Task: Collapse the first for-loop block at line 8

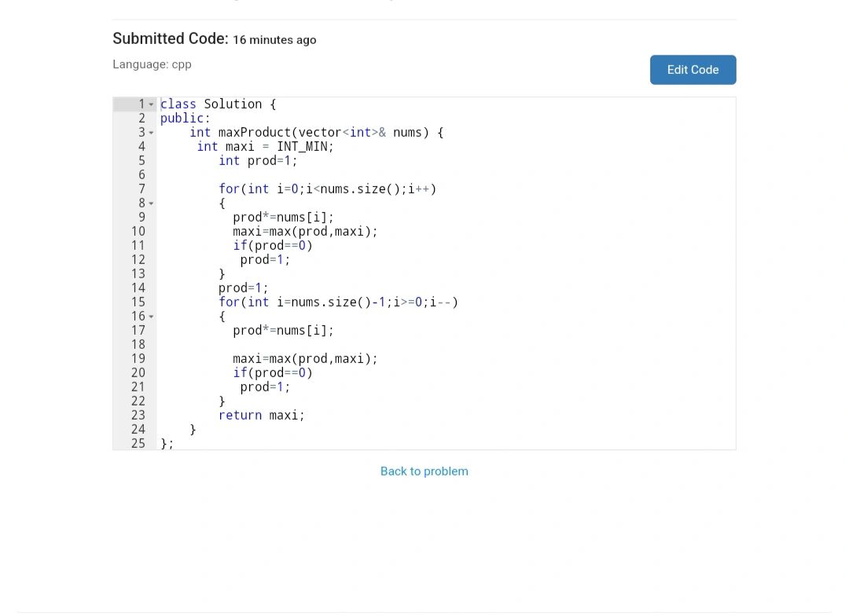Action: pos(152,203)
